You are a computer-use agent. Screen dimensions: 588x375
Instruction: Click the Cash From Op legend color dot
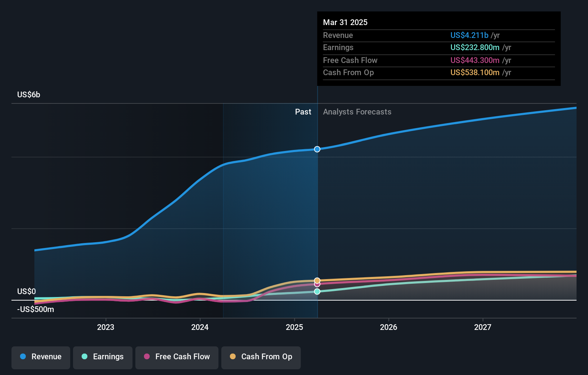pyautogui.click(x=233, y=356)
